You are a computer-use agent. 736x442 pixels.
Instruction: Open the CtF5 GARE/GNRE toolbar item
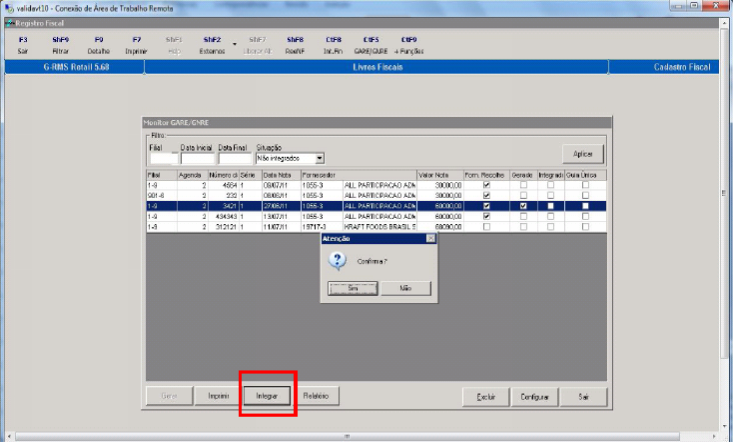(x=371, y=46)
